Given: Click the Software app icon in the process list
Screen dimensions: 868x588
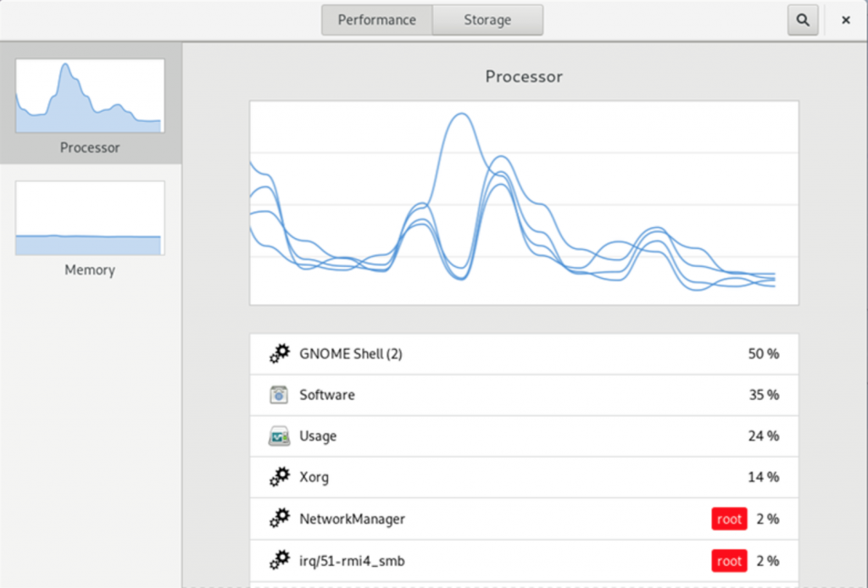Looking at the screenshot, I should [279, 395].
